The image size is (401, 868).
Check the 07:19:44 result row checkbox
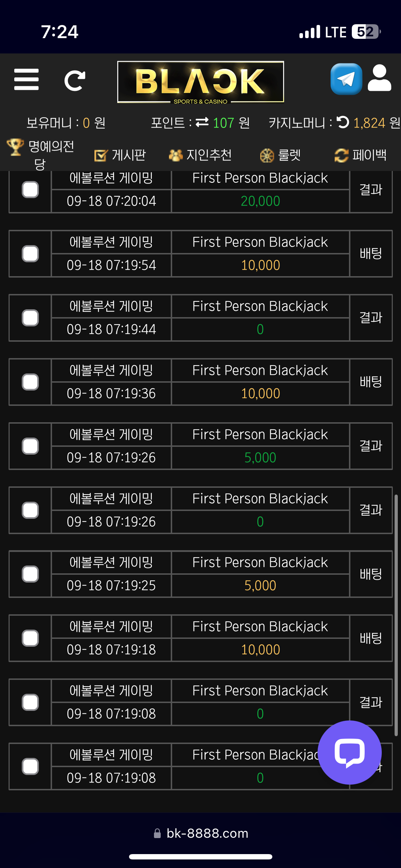click(x=30, y=318)
